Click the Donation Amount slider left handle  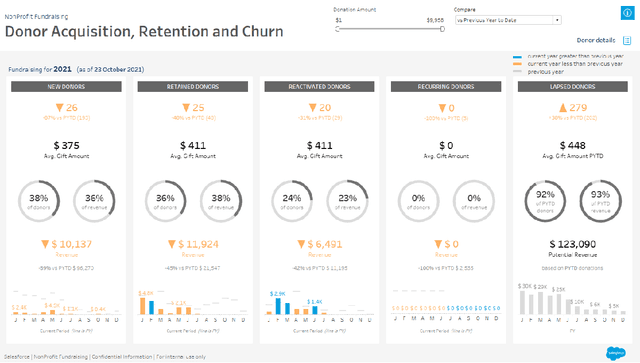pyautogui.click(x=337, y=29)
